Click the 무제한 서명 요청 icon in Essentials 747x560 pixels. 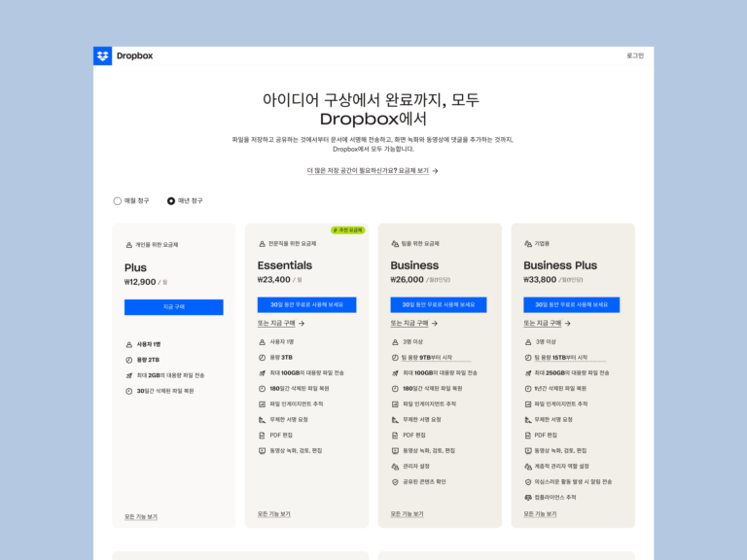(x=262, y=420)
